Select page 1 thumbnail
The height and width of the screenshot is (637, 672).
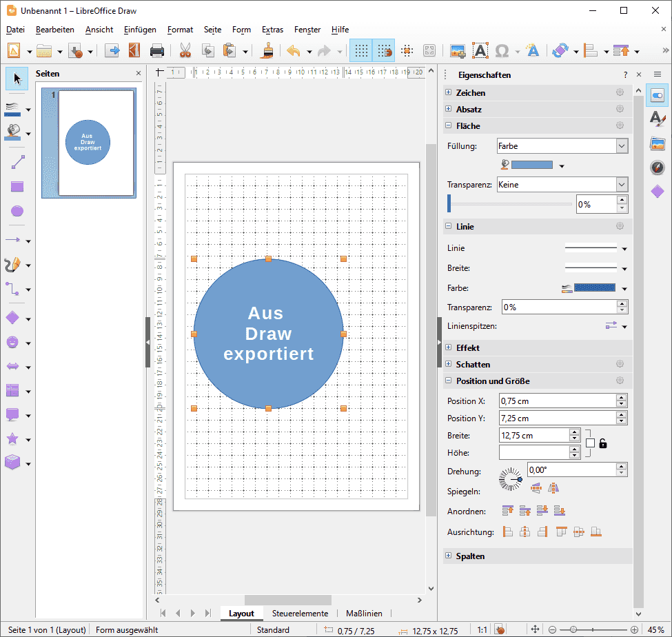(89, 143)
